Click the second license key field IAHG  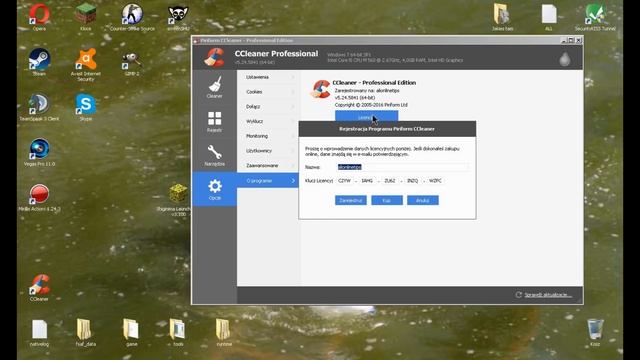[367, 181]
